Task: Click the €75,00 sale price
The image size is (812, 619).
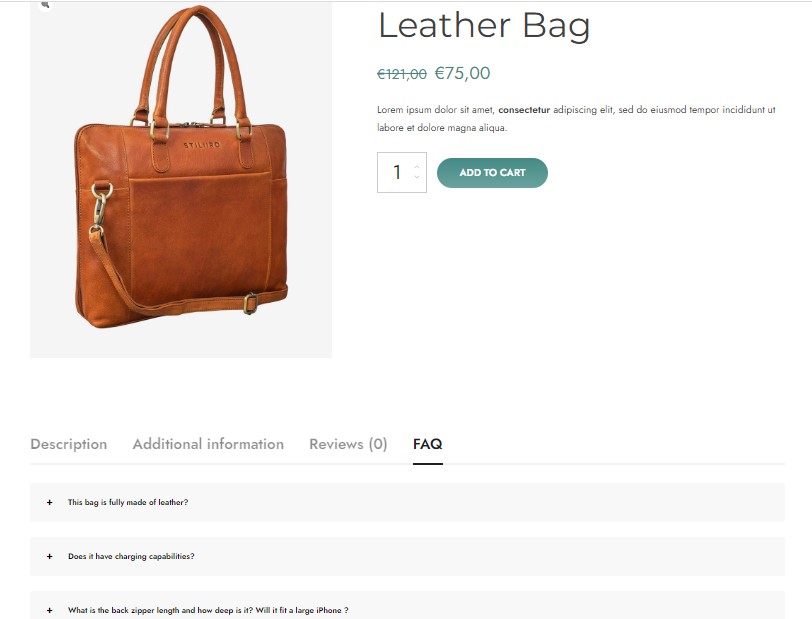Action: pos(462,73)
